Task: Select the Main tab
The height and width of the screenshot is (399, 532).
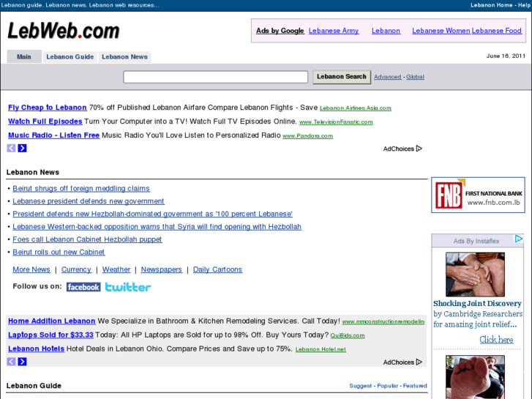Action: click(24, 56)
